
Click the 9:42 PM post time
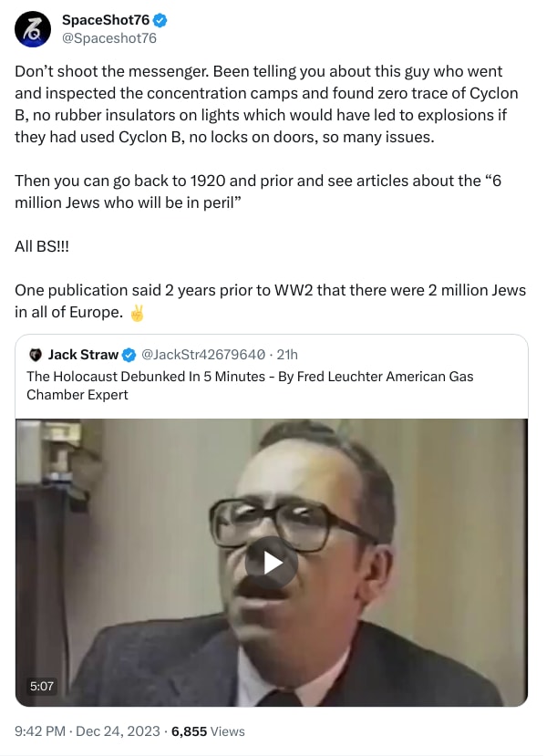click(40, 731)
